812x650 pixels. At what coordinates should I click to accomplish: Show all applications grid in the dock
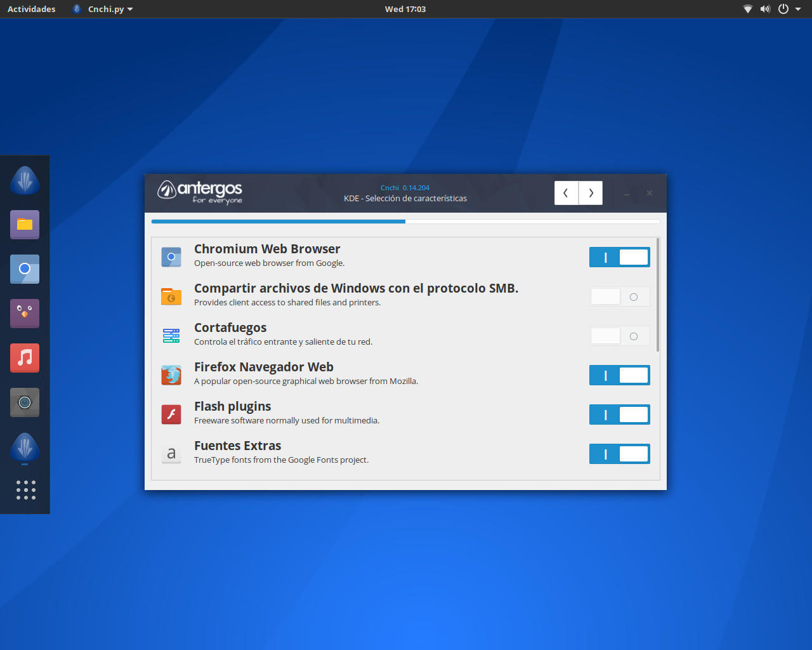[x=25, y=489]
